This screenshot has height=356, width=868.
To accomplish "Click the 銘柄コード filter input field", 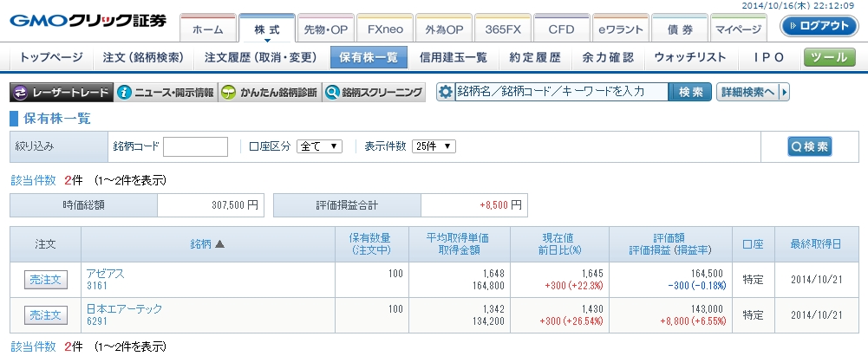I will 195,146.
